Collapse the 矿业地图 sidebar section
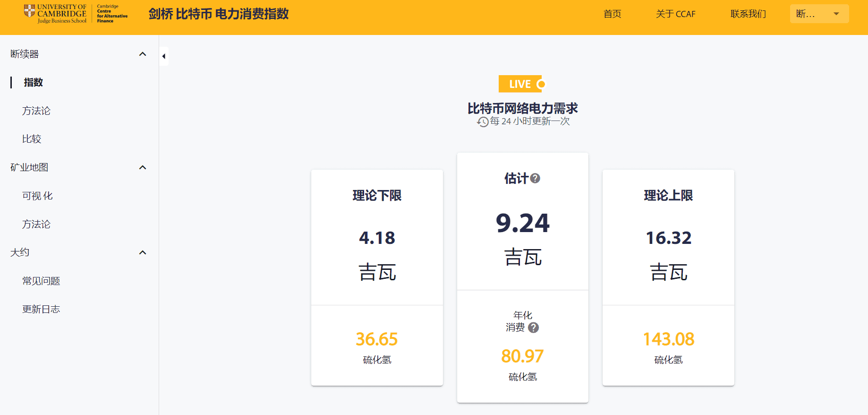This screenshot has height=415, width=868. (x=143, y=167)
